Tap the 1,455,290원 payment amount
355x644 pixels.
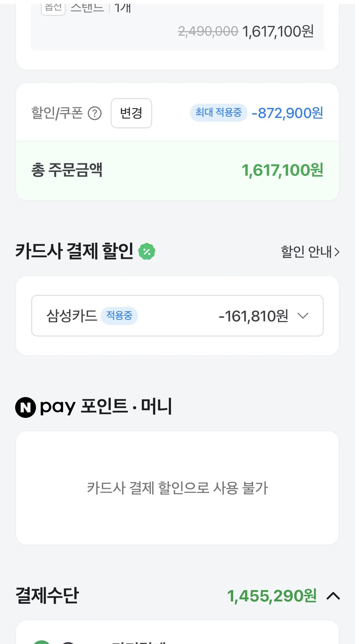coord(272,596)
